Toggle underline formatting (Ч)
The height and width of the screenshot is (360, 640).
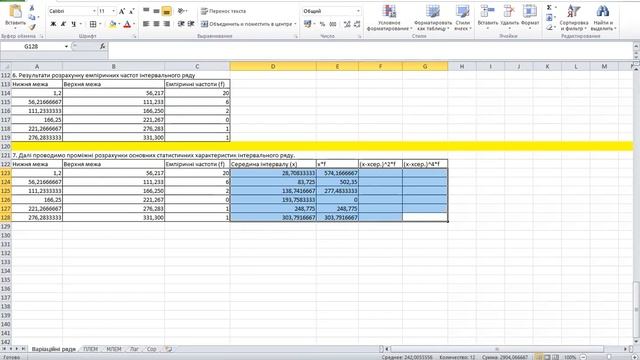(x=73, y=24)
